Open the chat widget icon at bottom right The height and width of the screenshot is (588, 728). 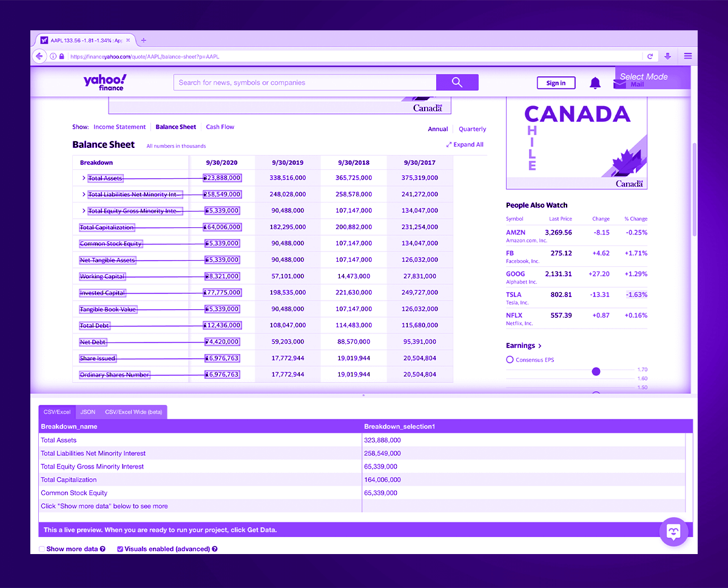coord(673,532)
